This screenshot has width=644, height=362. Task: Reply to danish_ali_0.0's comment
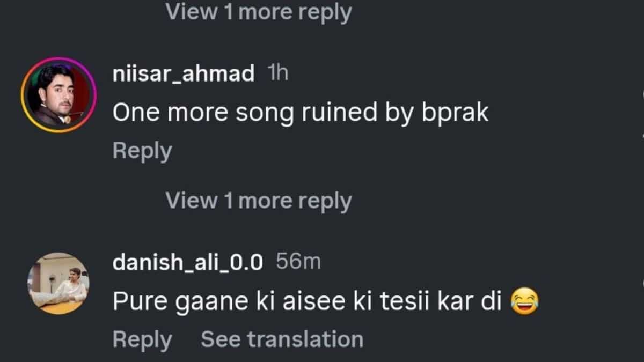tap(142, 339)
